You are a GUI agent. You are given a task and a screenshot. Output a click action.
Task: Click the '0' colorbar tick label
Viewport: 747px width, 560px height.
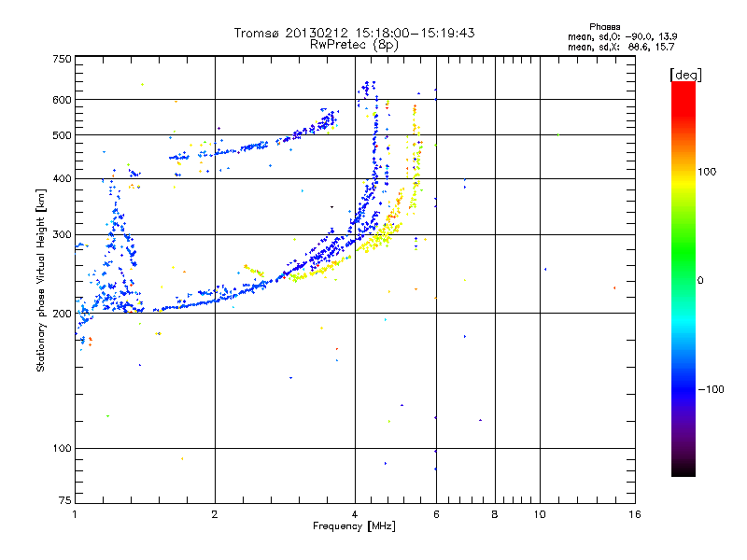coord(700,281)
